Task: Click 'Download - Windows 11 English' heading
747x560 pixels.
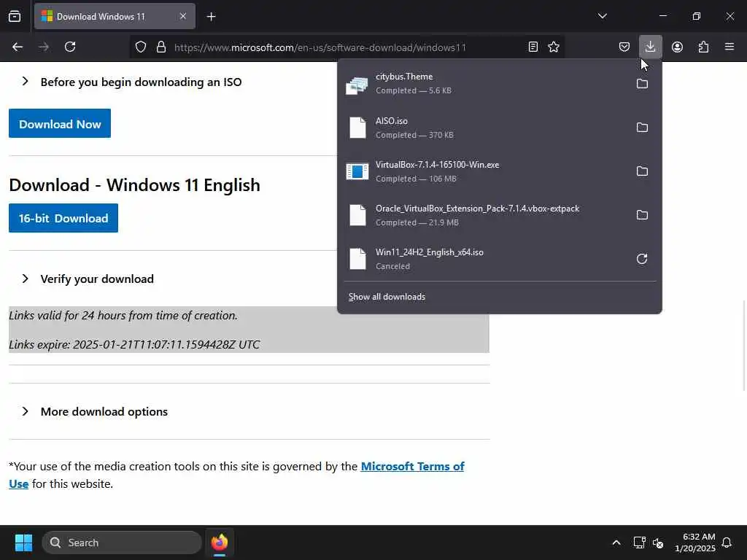Action: point(135,184)
